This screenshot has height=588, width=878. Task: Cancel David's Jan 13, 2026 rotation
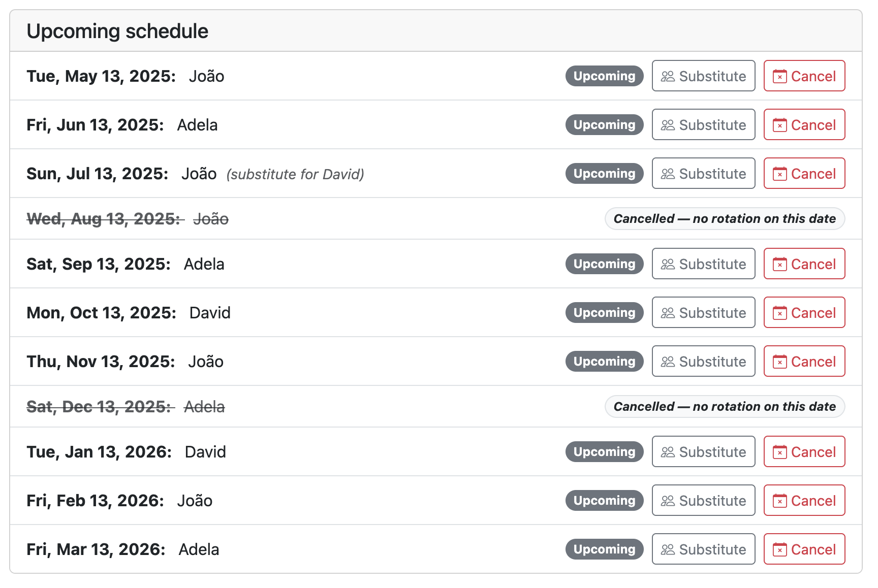click(804, 452)
